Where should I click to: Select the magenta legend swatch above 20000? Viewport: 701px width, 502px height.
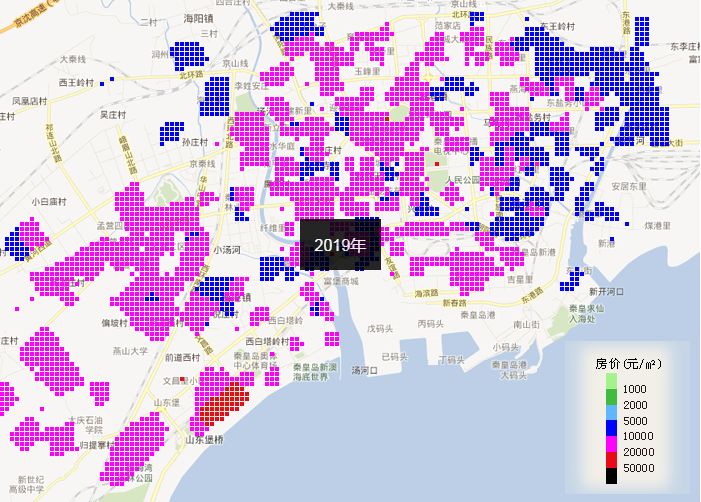point(611,444)
